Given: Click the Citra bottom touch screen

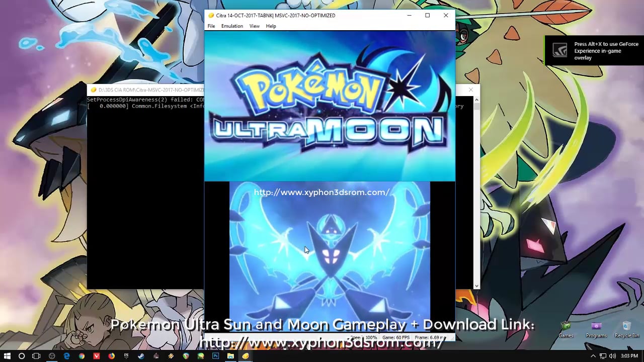Looking at the screenshot, I should click(330, 256).
